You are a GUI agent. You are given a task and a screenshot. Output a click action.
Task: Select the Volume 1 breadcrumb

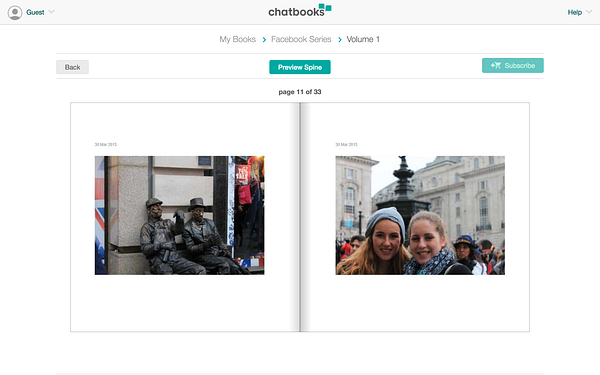click(x=363, y=39)
